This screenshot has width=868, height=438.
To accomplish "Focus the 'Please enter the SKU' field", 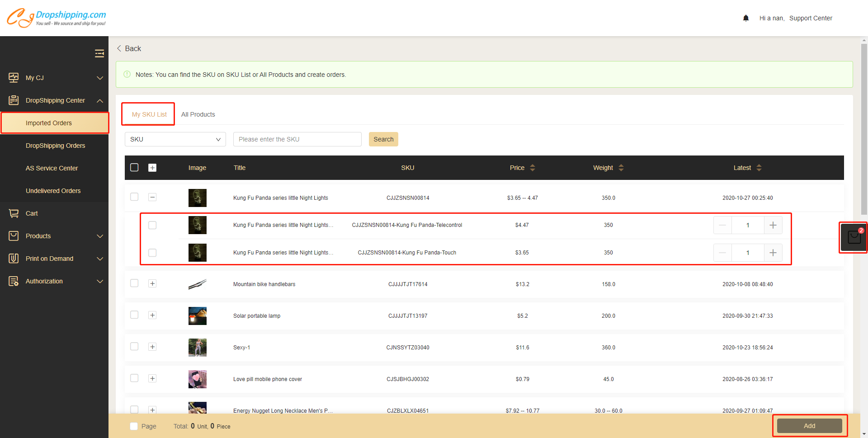I will click(297, 139).
